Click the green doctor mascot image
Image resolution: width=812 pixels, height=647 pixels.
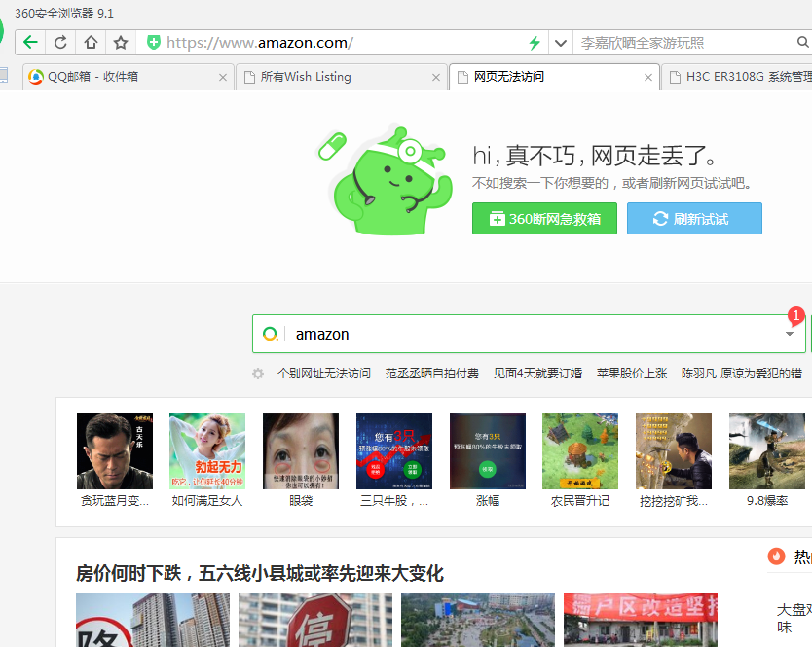386,179
